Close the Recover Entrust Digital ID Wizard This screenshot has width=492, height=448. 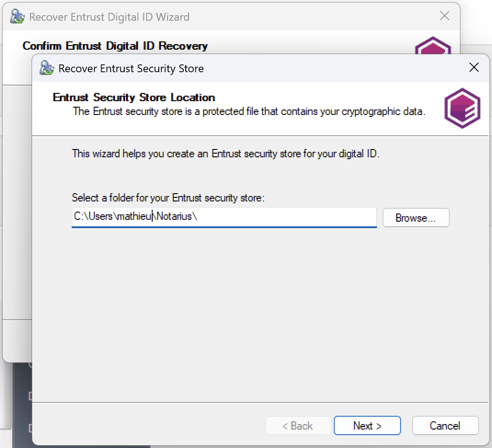pos(444,16)
